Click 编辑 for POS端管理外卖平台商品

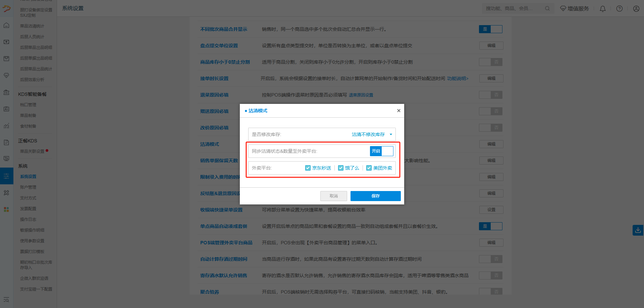[x=491, y=243]
